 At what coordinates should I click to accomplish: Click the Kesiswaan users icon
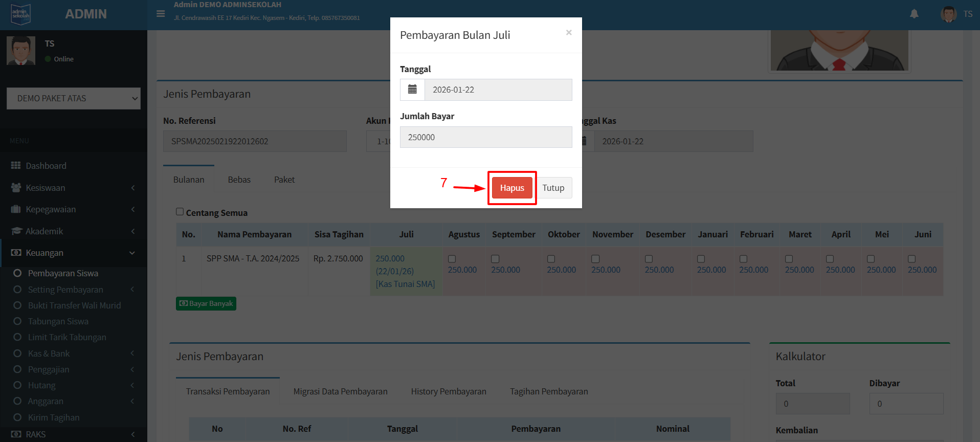coord(16,188)
